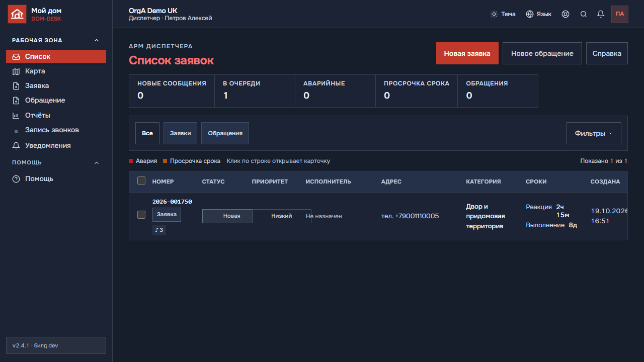Click the lifebuoy support icon
The image size is (644, 362).
click(x=566, y=14)
